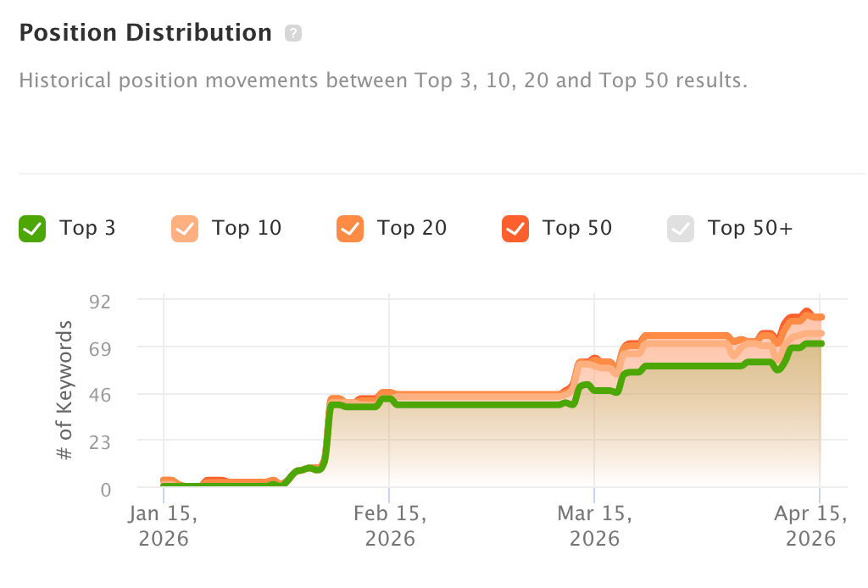
Task: Click the "Historical position movements" description text
Action: (382, 82)
